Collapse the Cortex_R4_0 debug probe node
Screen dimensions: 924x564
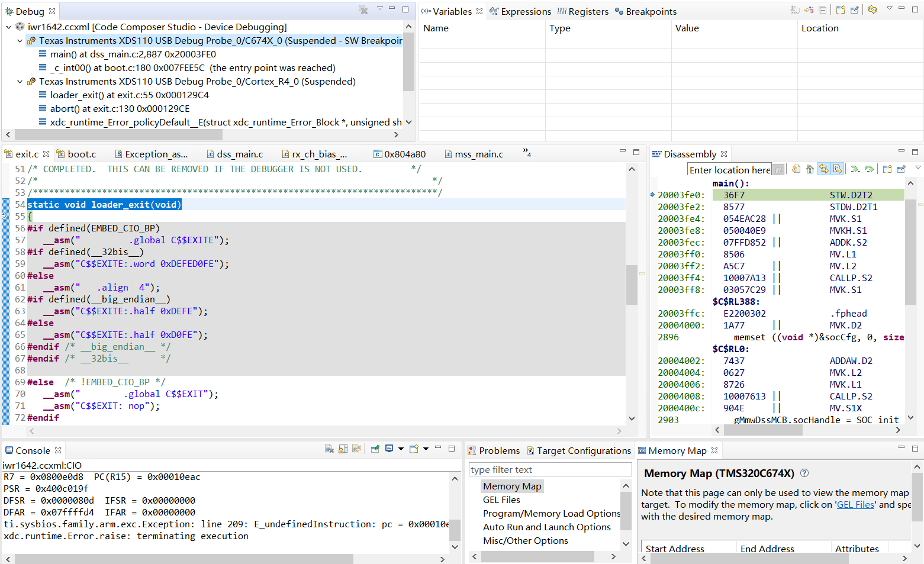coord(20,82)
